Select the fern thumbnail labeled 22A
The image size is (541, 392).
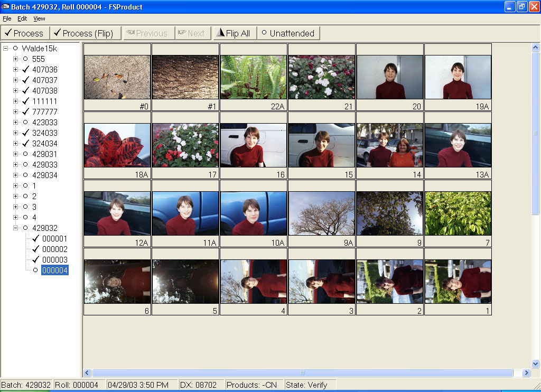pos(253,77)
